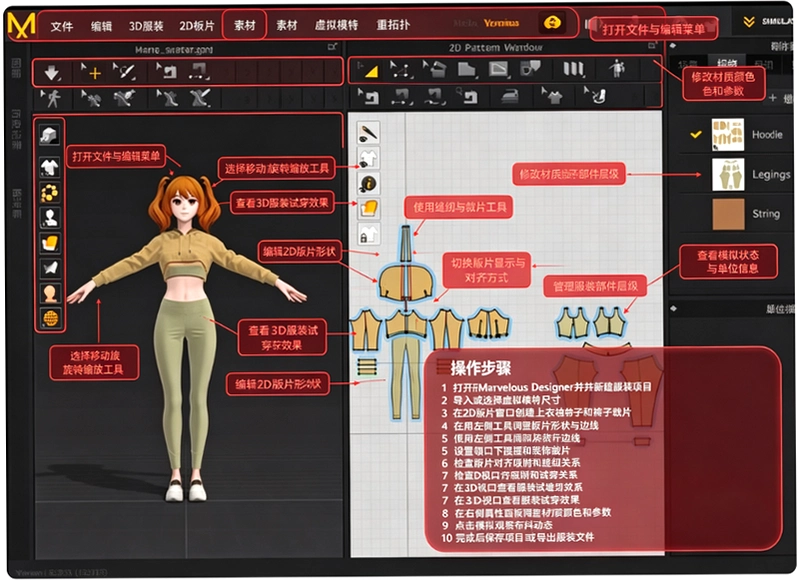Screen dimensions: 799x580
Task: Click the yellow textured globe icon
Action: pos(50,318)
